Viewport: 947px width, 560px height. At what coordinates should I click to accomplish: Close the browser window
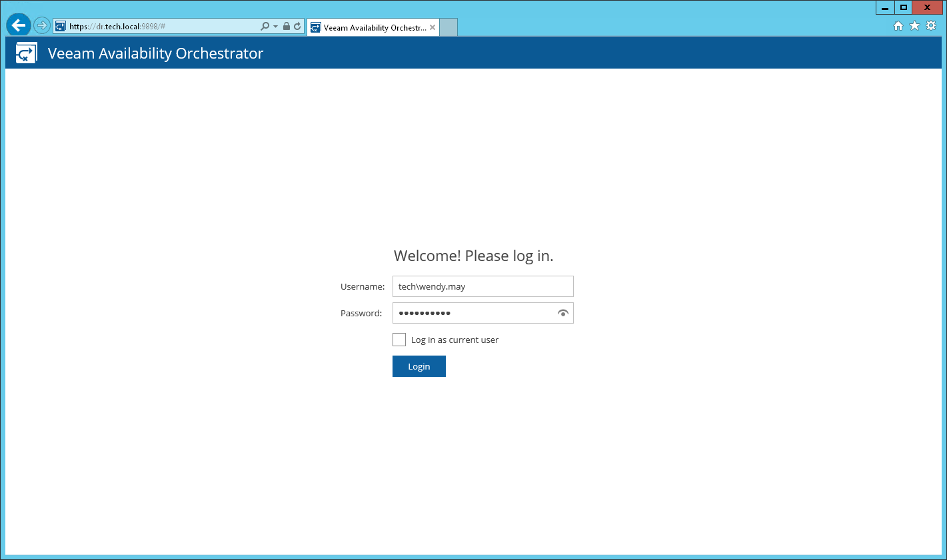927,8
